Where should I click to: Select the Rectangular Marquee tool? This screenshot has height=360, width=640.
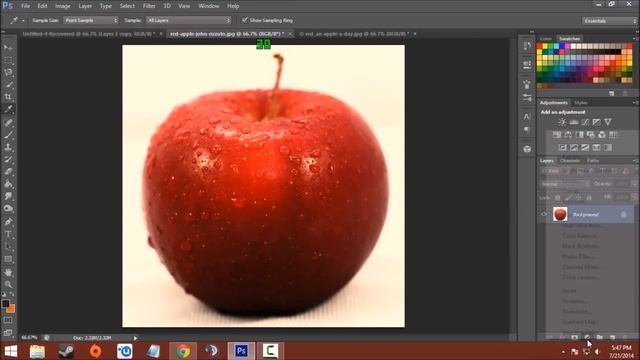point(8,60)
